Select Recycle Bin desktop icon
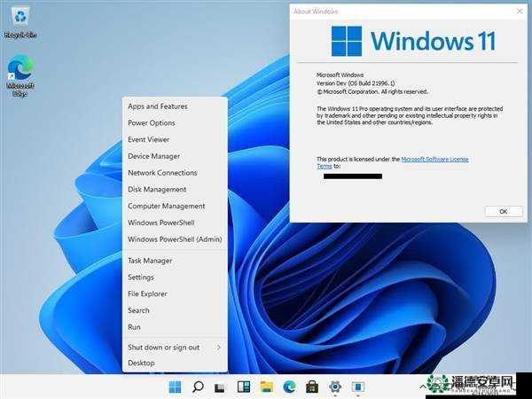 20,21
